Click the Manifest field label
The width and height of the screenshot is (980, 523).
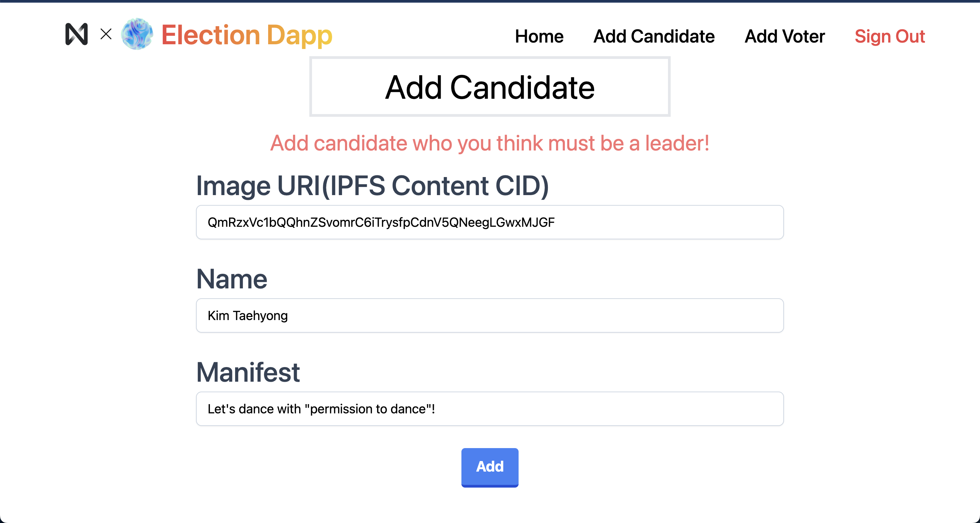point(248,372)
